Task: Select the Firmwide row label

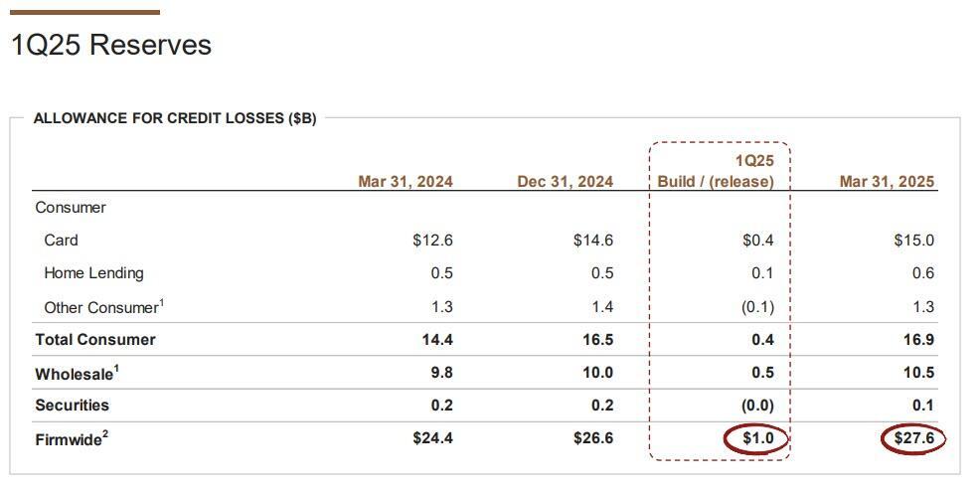Action: point(72,438)
